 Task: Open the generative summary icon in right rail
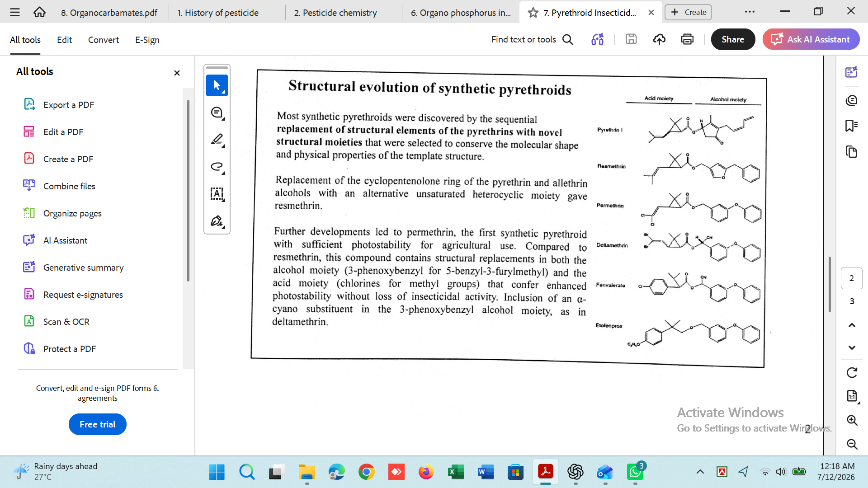[x=851, y=72]
